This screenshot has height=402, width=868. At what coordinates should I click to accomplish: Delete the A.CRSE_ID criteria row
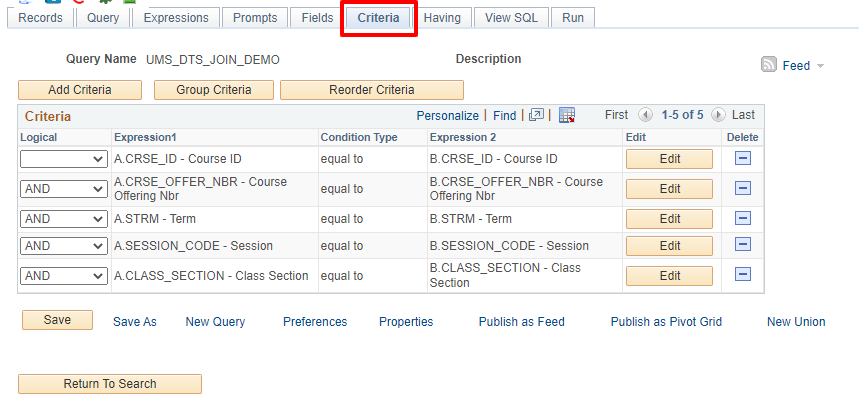pos(742,159)
